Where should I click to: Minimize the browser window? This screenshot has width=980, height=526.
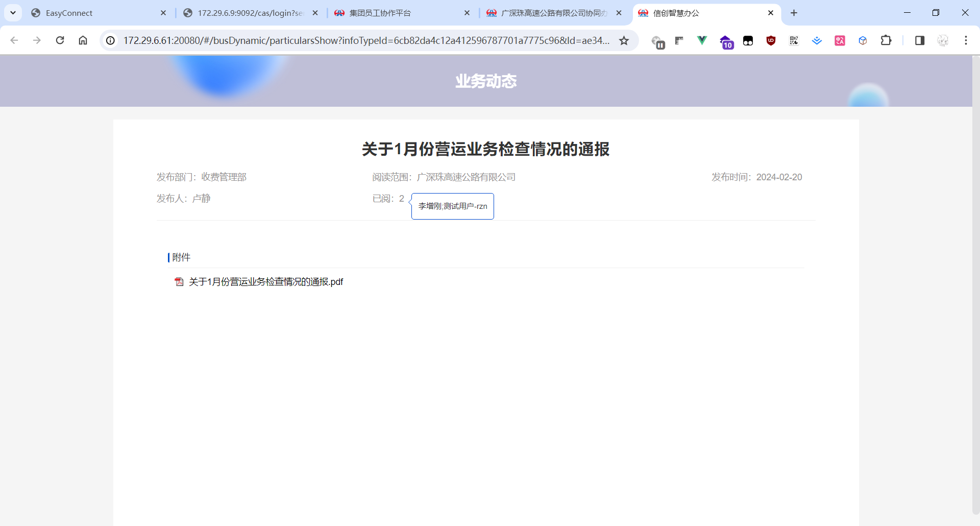point(907,13)
